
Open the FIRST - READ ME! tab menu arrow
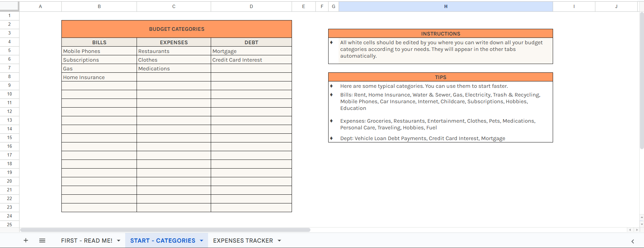(118, 241)
